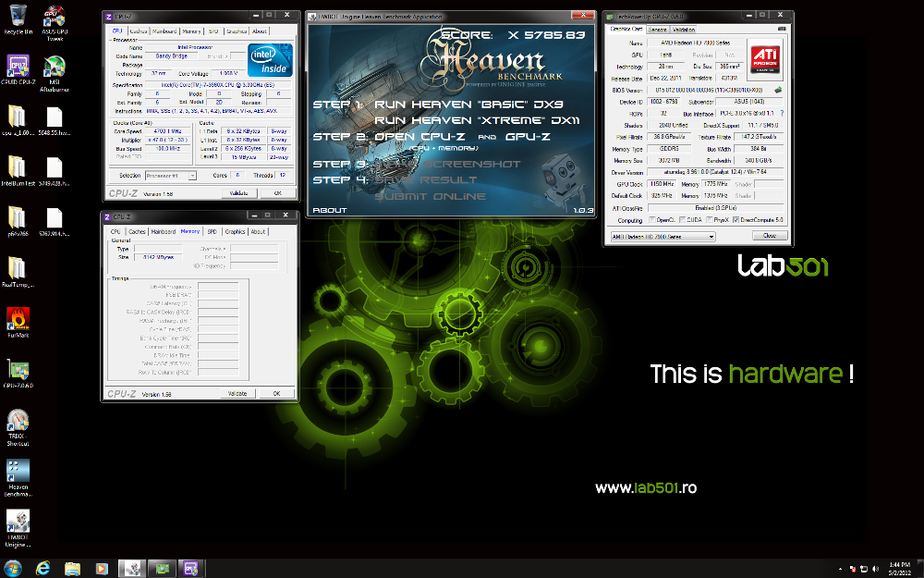Show hidden system tray icons
Viewport: 924px width, 578px height.
(840, 569)
